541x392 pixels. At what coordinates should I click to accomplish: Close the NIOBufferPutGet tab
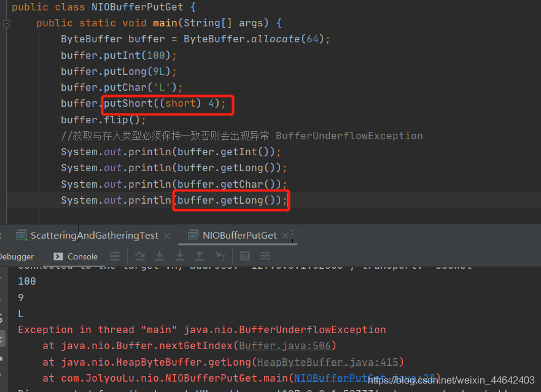[286, 236]
